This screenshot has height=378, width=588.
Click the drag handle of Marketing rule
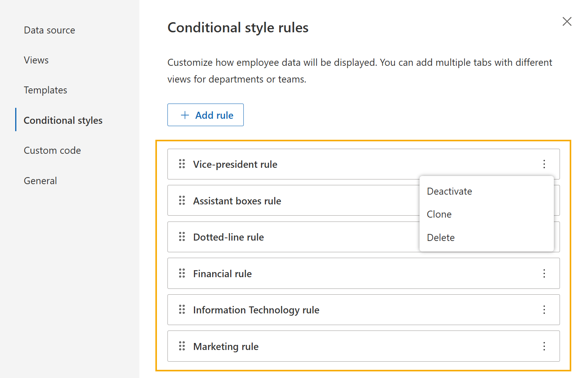click(x=181, y=346)
